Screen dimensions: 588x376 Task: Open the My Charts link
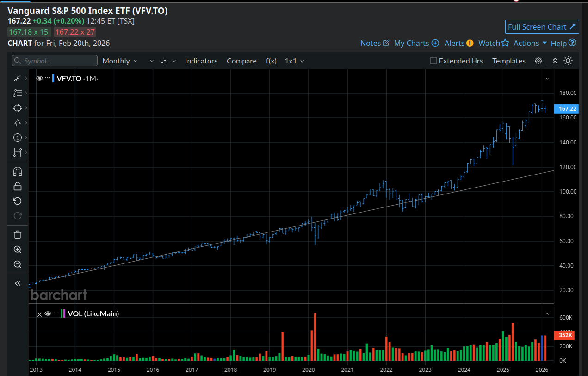click(x=416, y=43)
